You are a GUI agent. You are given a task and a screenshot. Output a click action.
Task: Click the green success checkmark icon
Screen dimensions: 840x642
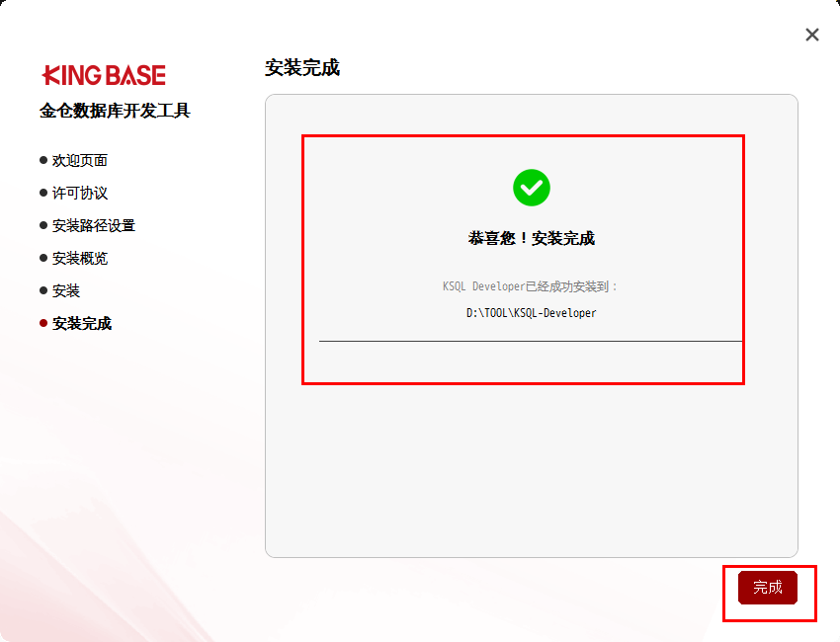click(x=531, y=187)
